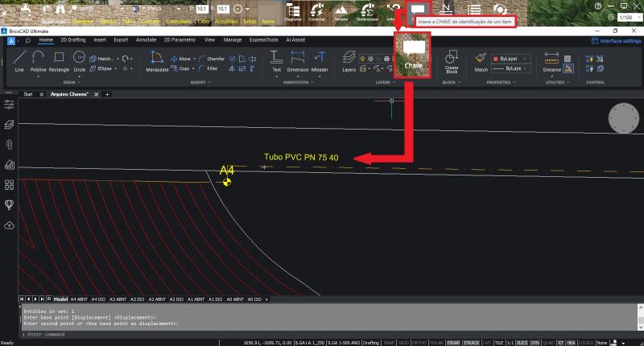Screen dimensions: 644x346
Task: Activate the Circle tool
Action: (x=79, y=60)
